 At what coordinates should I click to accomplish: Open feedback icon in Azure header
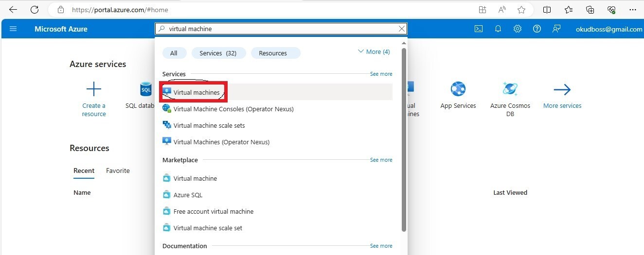coord(556,29)
